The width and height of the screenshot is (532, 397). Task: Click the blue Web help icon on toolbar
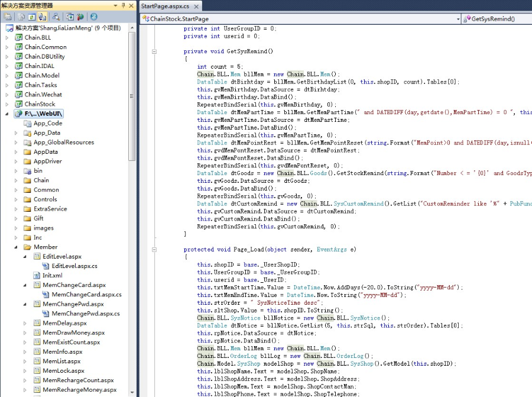click(93, 17)
